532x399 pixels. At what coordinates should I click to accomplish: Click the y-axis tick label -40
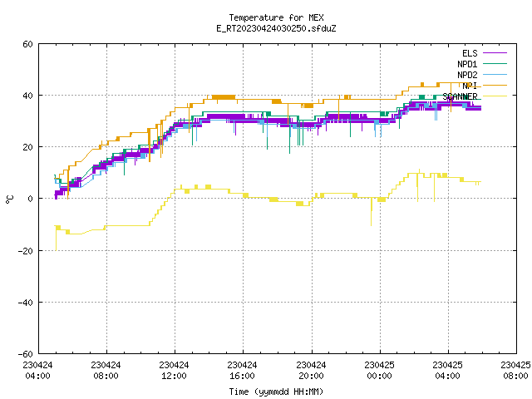[26, 303]
